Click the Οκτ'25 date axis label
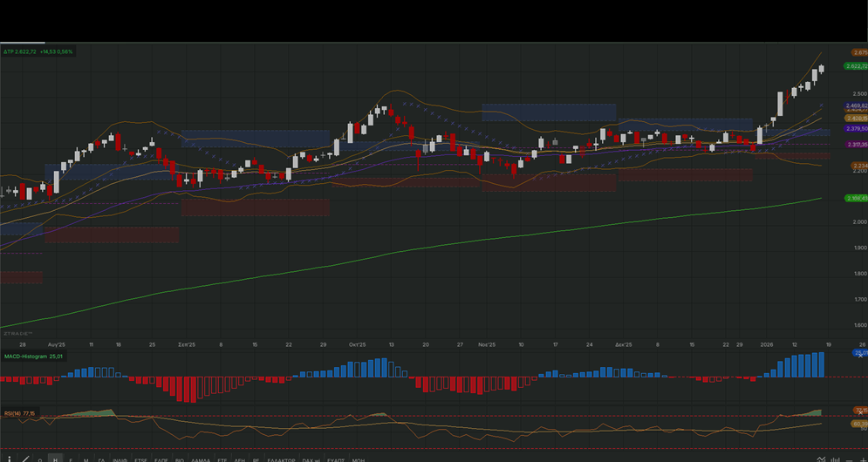 (357, 344)
